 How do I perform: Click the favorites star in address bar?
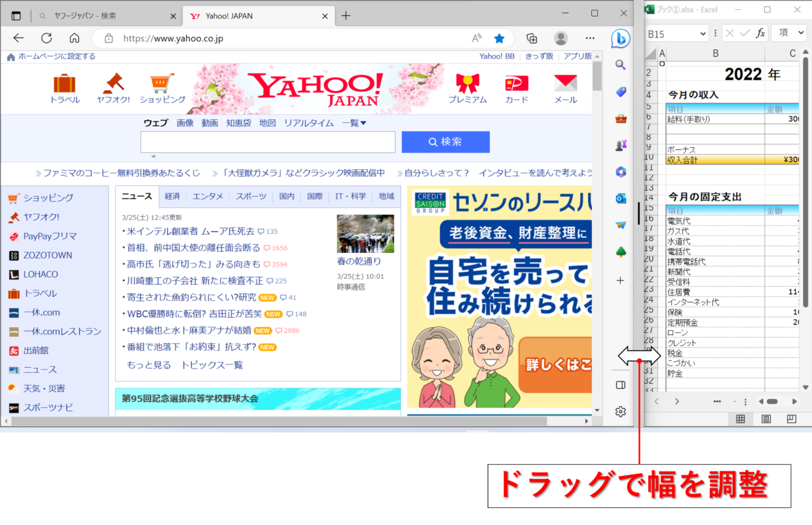click(x=499, y=38)
